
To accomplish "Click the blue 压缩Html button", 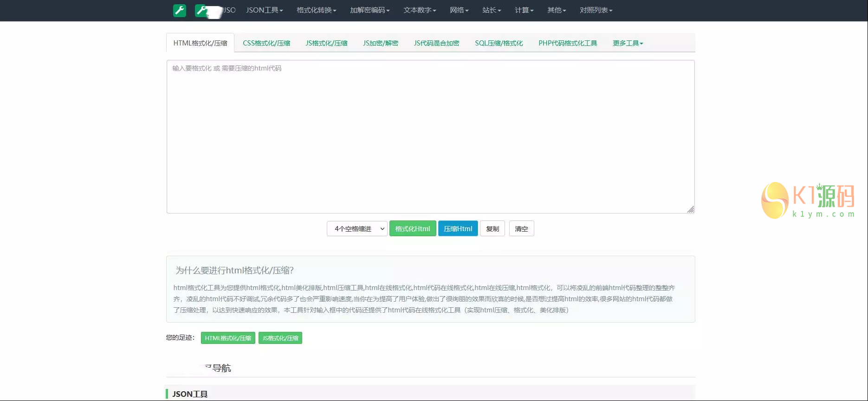I will pyautogui.click(x=458, y=229).
